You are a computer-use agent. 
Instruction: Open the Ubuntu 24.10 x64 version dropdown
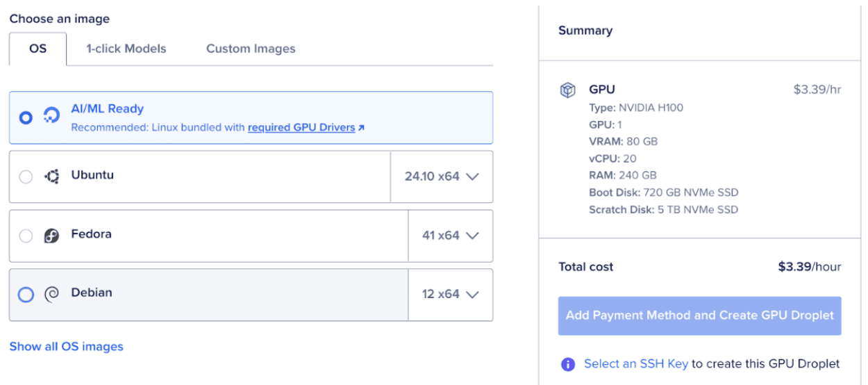coord(442,177)
